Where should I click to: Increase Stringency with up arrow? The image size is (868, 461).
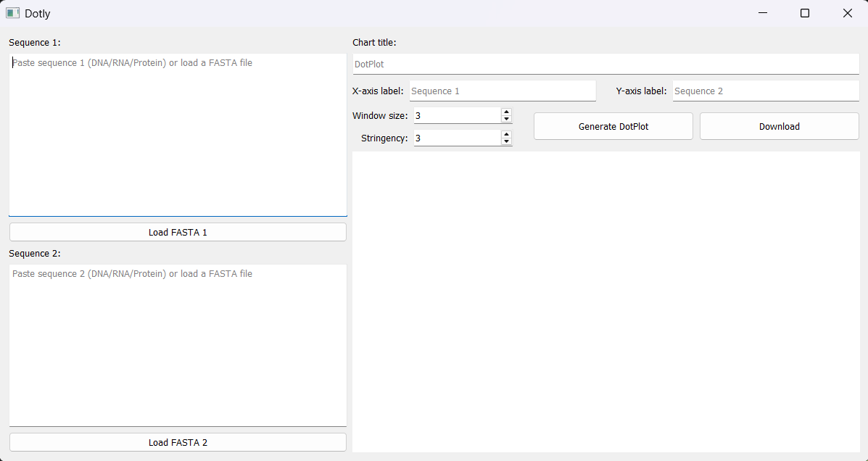pos(505,133)
